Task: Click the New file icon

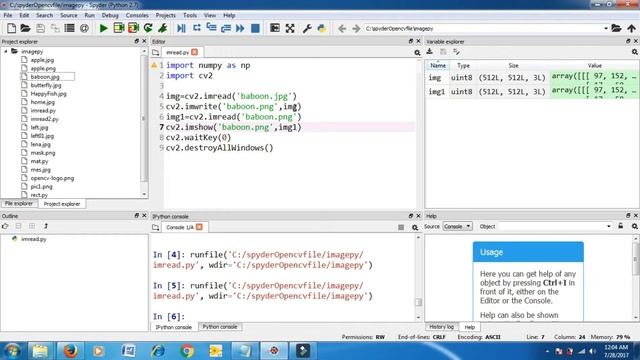Action: click(11, 28)
